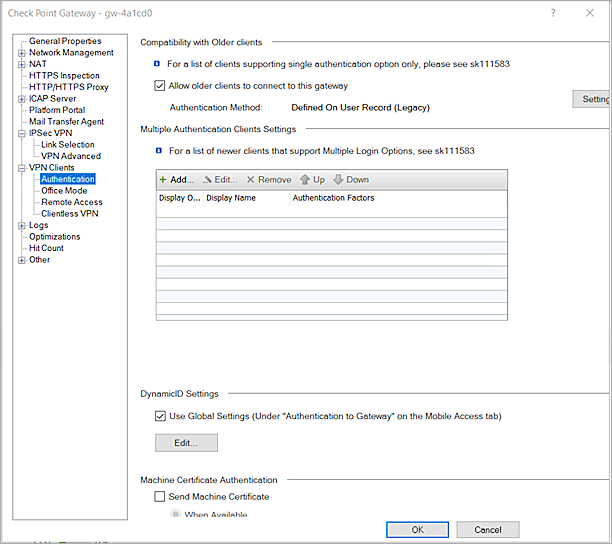Image resolution: width=612 pixels, height=544 pixels.
Task: Enable Send Machine Certificate checkbox
Action: (x=160, y=496)
